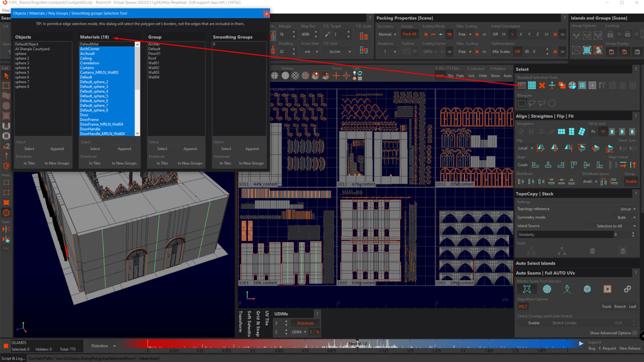The height and width of the screenshot is (362, 644).
Task: Click the orange X deselect-all selection tool
Action: (542, 85)
